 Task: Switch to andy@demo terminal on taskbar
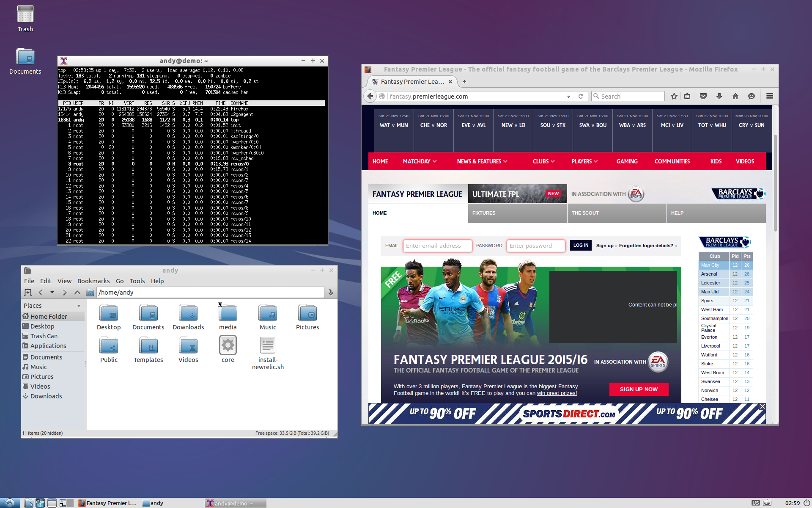(x=235, y=503)
